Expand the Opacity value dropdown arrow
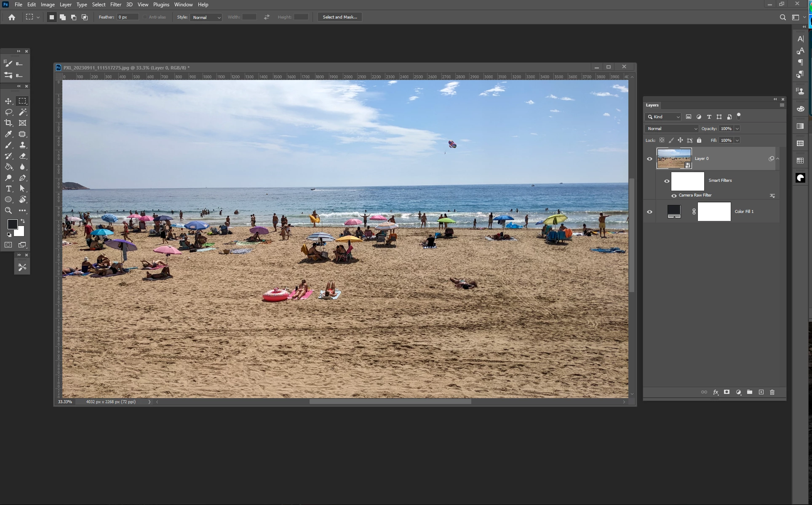This screenshot has width=812, height=505. (x=737, y=129)
